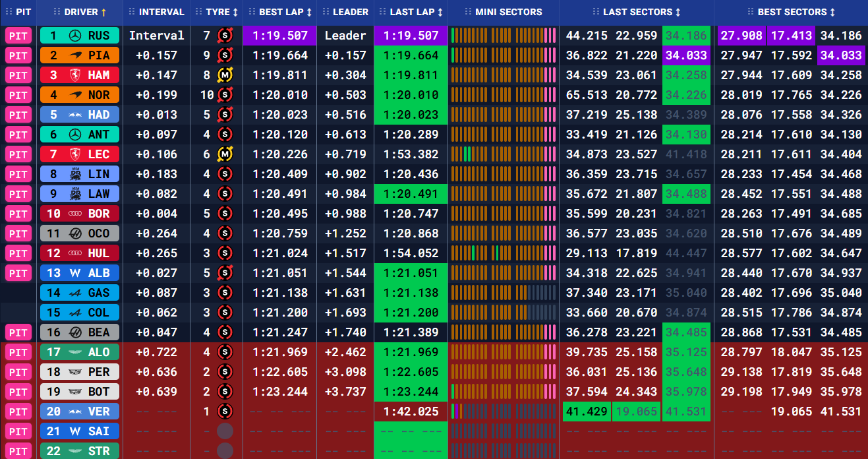Click the sort arrow beside BEST LAP

click(x=309, y=12)
